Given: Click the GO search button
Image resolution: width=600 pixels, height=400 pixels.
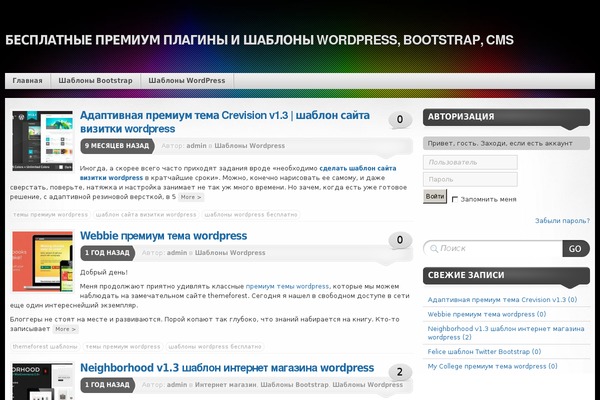Looking at the screenshot, I should tap(576, 249).
